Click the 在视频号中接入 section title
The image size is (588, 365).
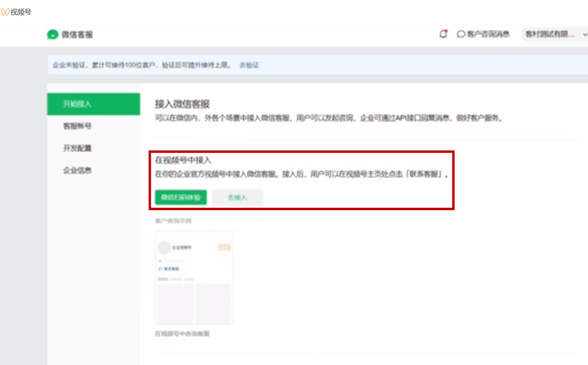[183, 160]
